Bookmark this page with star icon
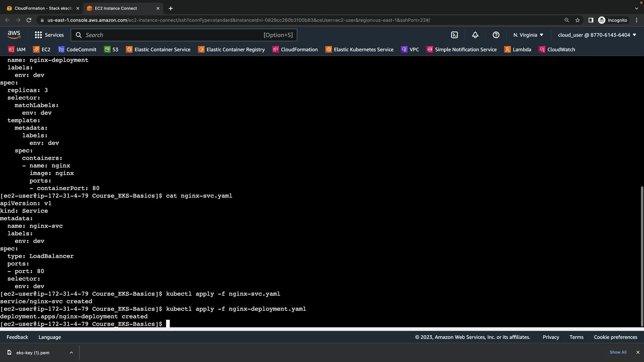The width and height of the screenshot is (644, 362). click(577, 20)
